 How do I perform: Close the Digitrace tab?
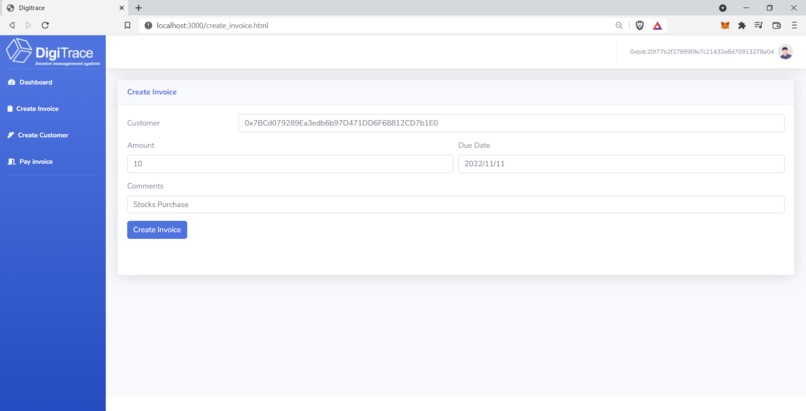point(122,8)
